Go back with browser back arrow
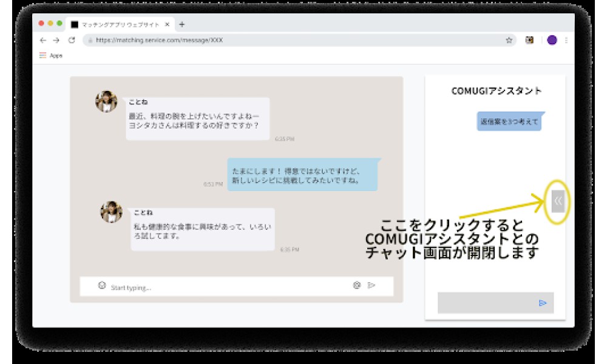 tap(43, 40)
